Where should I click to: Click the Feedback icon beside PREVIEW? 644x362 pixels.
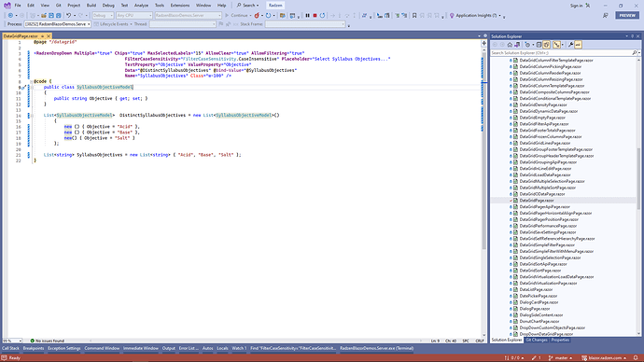(606, 16)
